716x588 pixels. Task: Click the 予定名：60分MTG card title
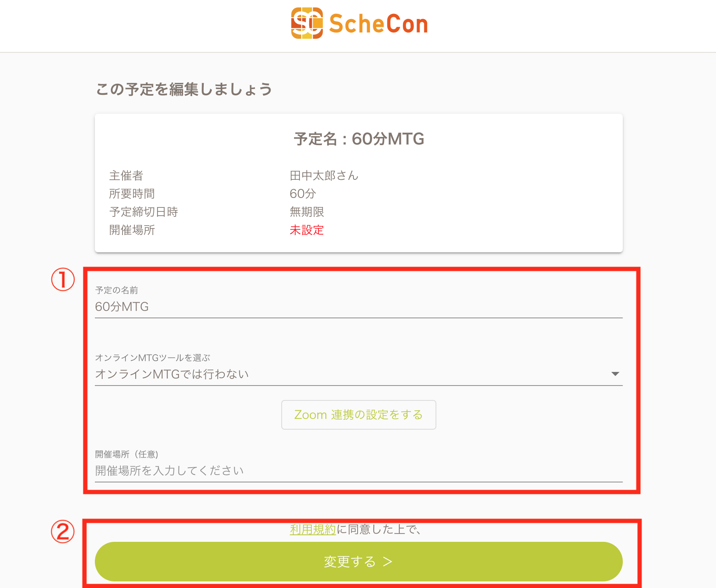click(x=358, y=139)
